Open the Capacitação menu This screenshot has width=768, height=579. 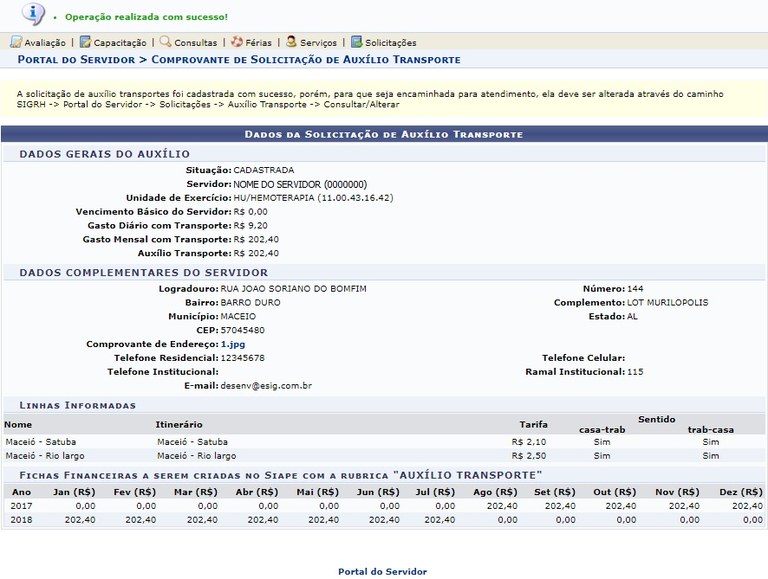click(x=120, y=43)
